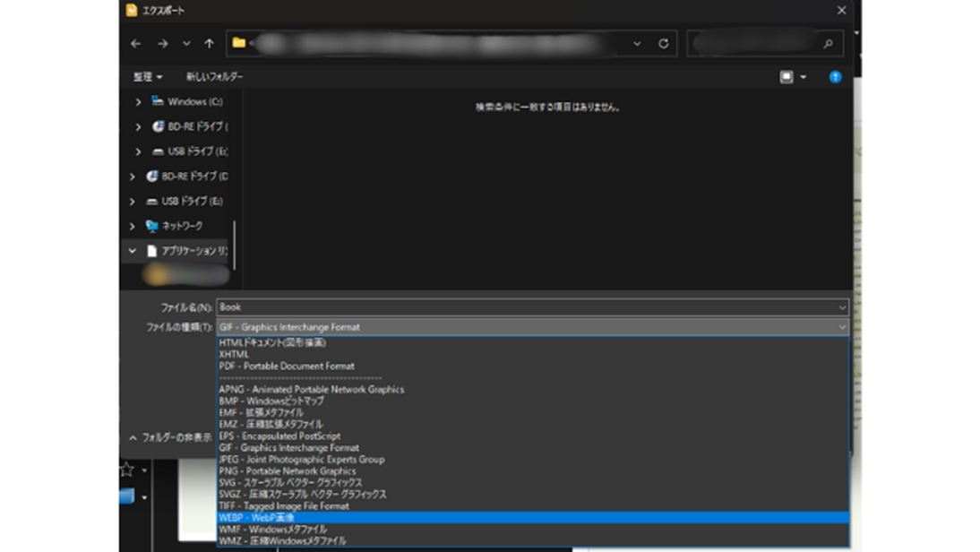Click the search magnifier icon

coord(828,44)
